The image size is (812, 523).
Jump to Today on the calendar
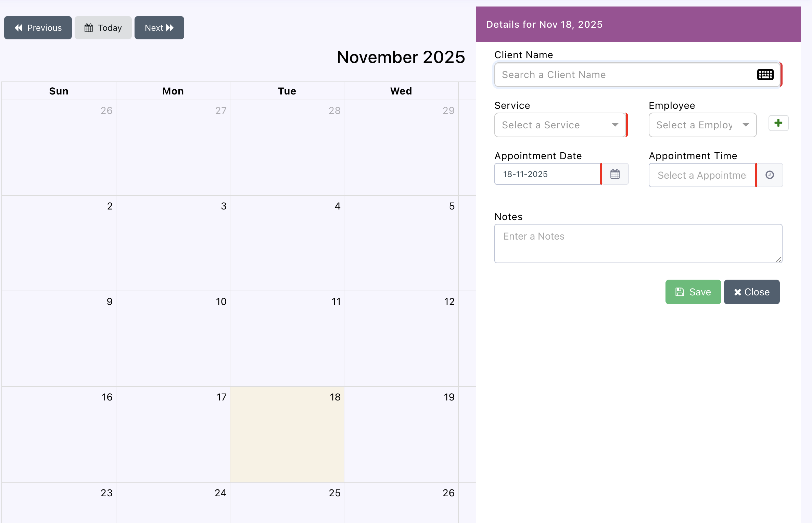[103, 28]
